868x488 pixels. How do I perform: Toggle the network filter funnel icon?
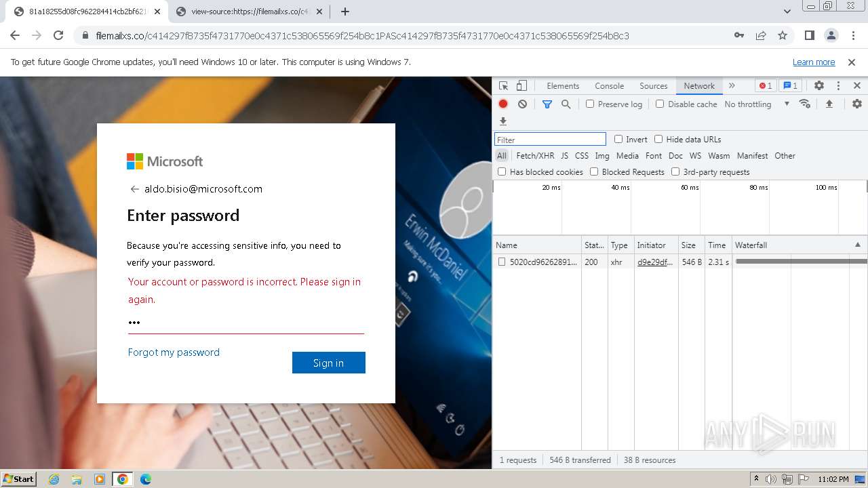[x=547, y=104]
